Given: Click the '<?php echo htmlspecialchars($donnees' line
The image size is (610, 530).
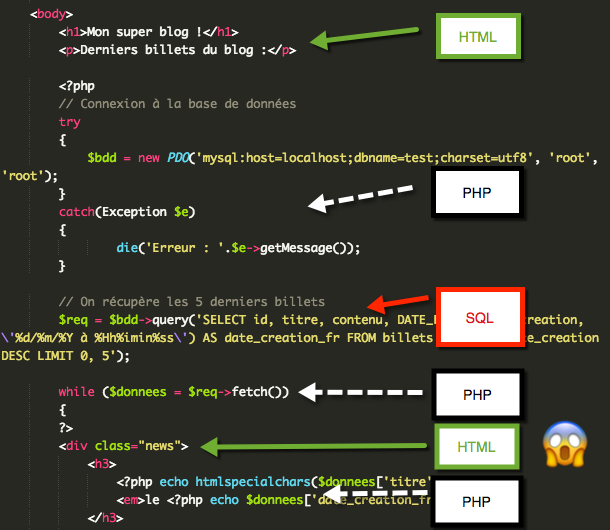Looking at the screenshot, I should pos(274,482).
